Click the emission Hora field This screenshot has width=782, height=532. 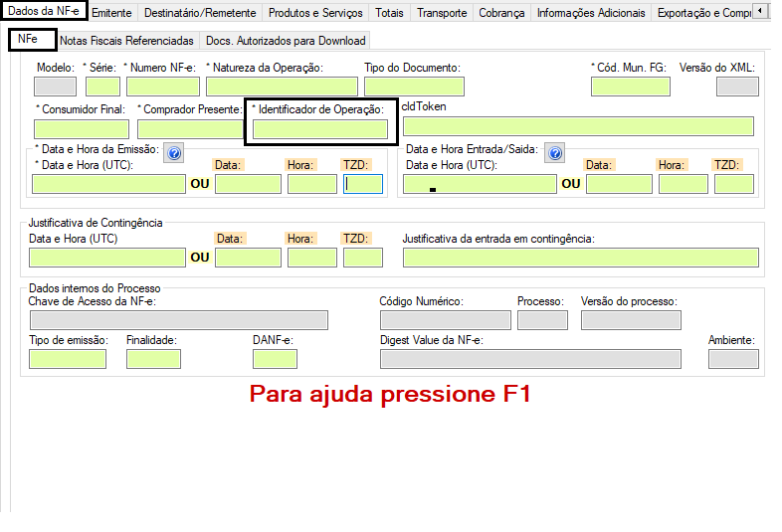(312, 184)
